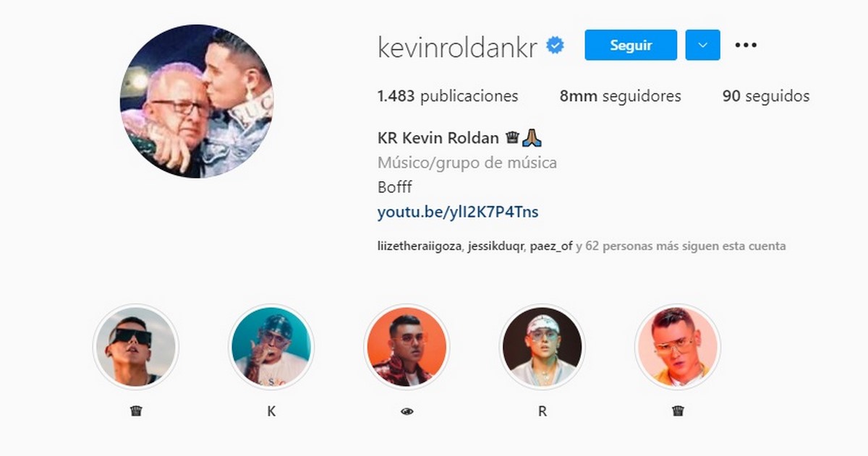Image resolution: width=868 pixels, height=456 pixels.
Task: Click the blue verified badge icon
Action: 556,46
